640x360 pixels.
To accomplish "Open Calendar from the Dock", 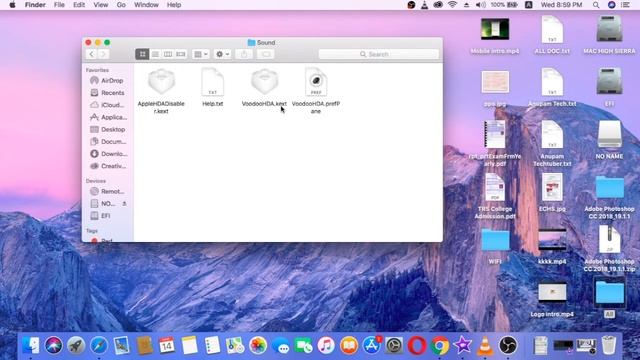I will pos(167,346).
